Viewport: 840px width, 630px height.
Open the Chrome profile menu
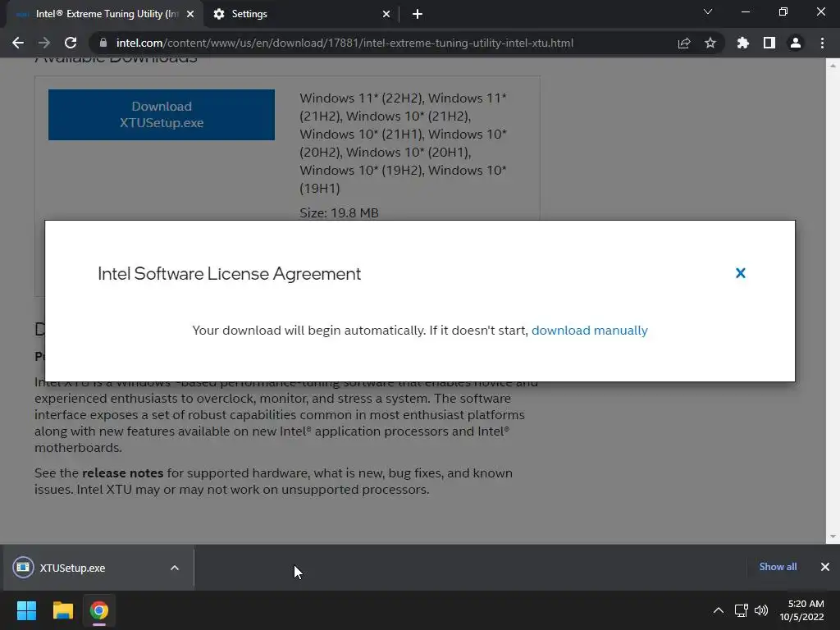point(796,43)
